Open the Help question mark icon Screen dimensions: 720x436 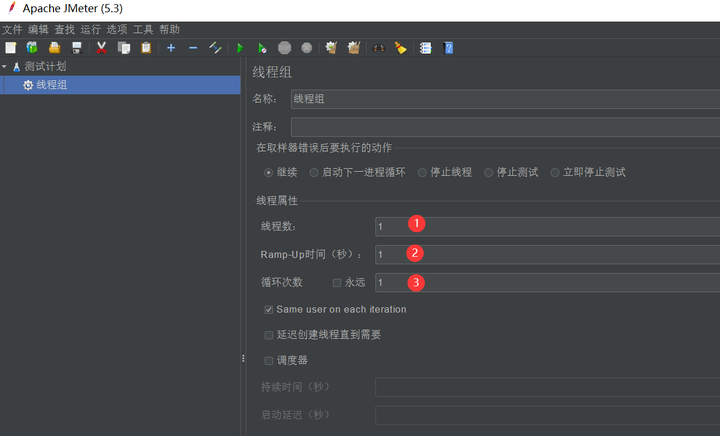point(449,48)
